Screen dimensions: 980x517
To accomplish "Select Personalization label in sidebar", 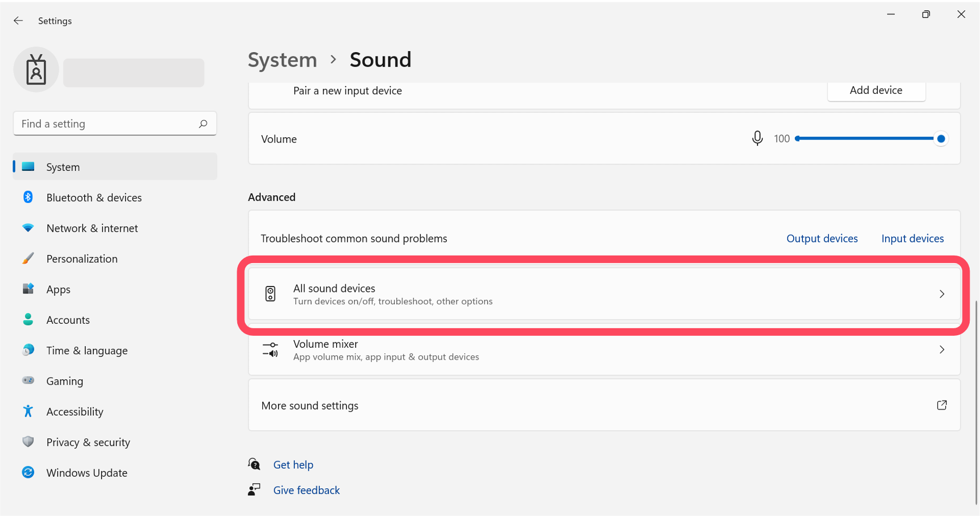I will 82,259.
